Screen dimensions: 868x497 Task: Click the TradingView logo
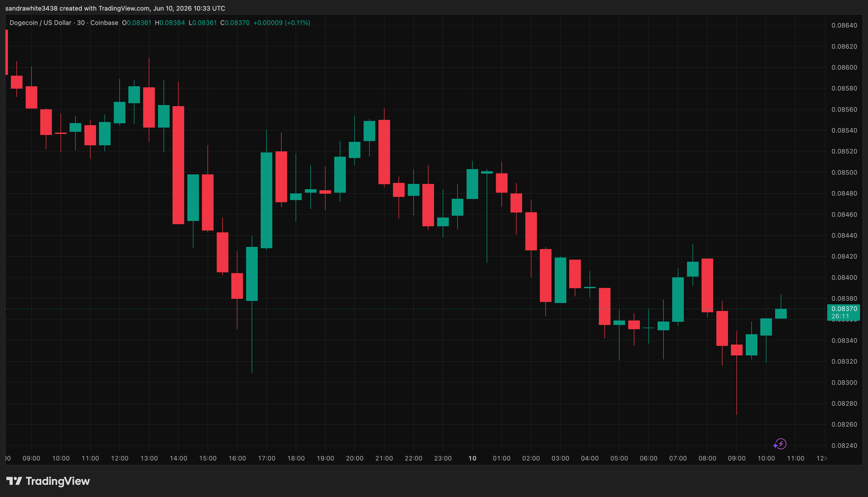click(x=48, y=481)
